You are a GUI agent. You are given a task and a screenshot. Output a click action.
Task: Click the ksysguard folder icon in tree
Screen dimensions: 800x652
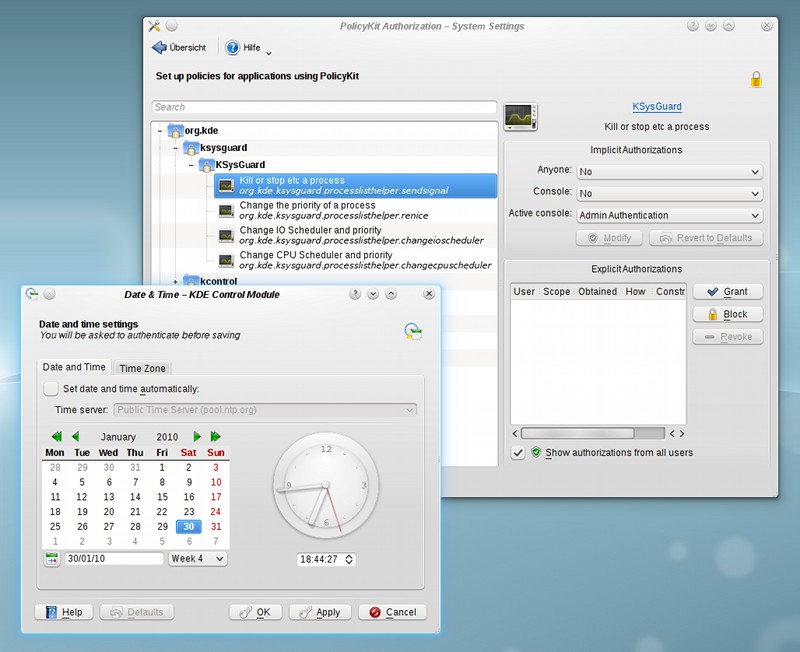[x=190, y=148]
